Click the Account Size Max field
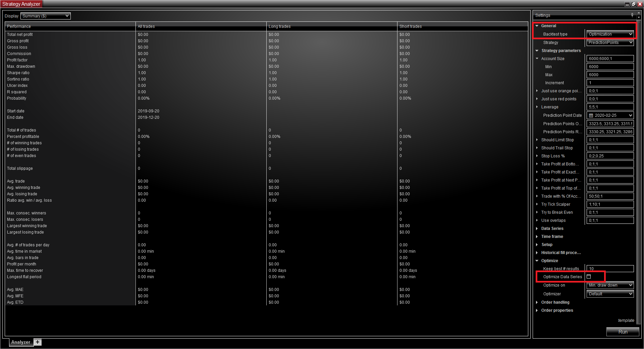644x349 pixels. (610, 75)
